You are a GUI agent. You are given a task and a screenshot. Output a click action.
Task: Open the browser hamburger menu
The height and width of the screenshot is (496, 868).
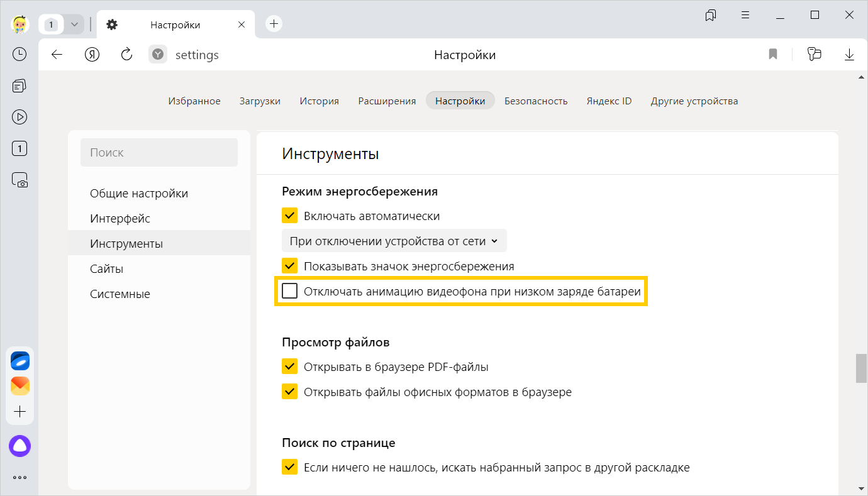tap(745, 15)
